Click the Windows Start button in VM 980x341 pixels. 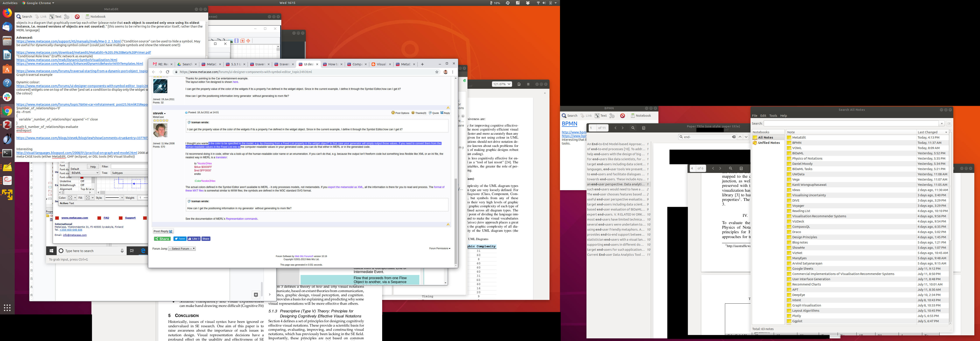point(51,251)
